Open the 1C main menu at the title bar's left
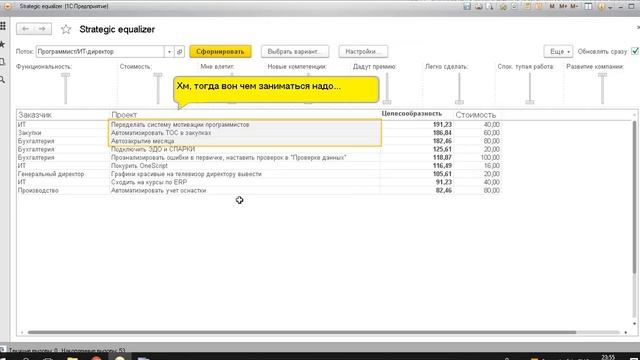640x360 pixels. tap(7, 6)
